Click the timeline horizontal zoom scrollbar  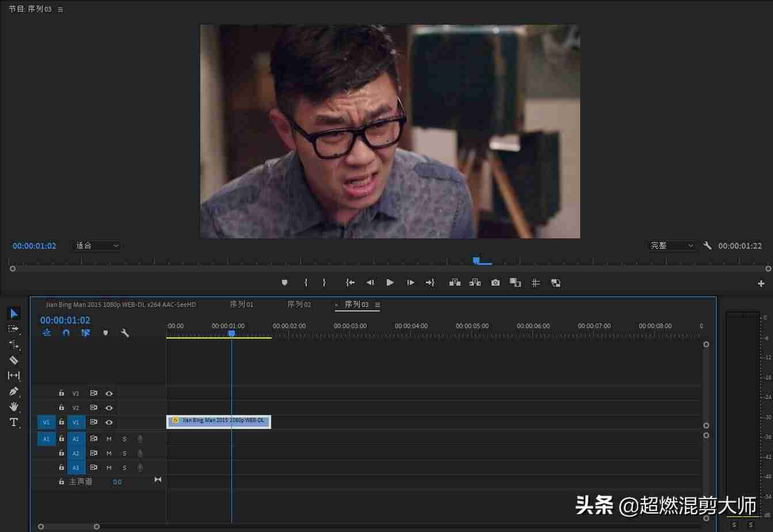68,526
